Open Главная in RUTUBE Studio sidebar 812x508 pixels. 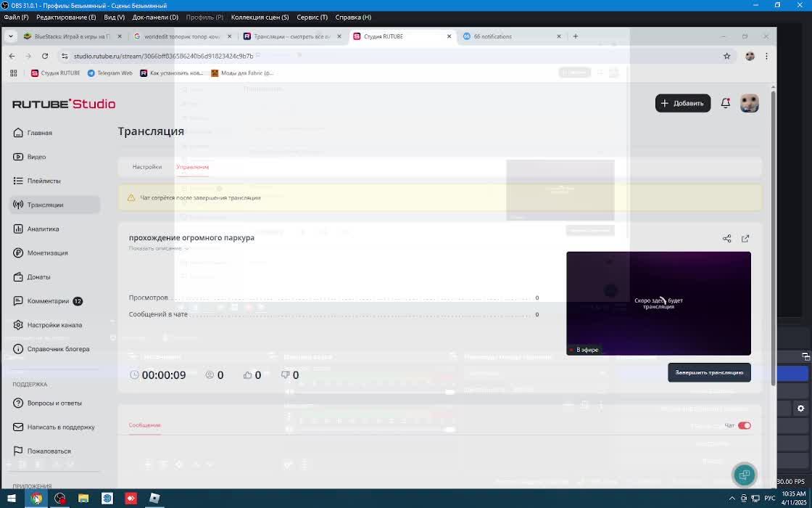pos(33,133)
